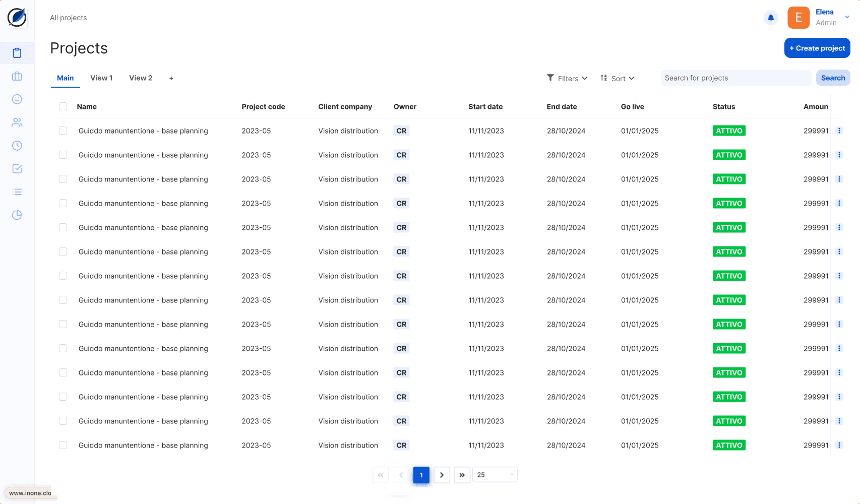This screenshot has height=504, width=860.
Task: Tick the last project row checkbox
Action: (x=63, y=445)
